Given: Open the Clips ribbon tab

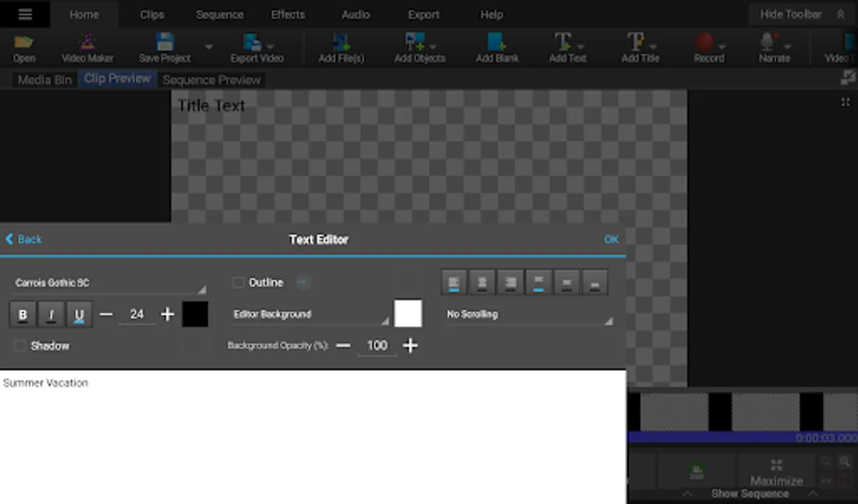Looking at the screenshot, I should point(152,15).
